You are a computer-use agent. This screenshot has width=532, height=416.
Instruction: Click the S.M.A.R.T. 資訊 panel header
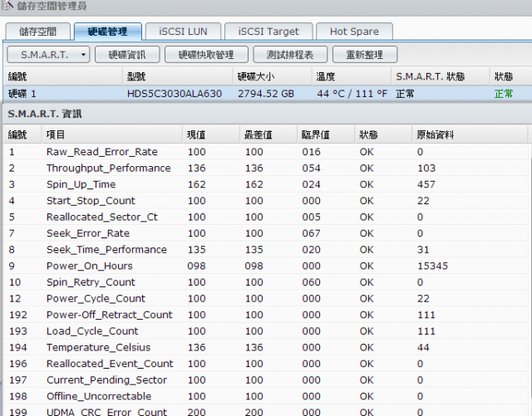click(268, 114)
